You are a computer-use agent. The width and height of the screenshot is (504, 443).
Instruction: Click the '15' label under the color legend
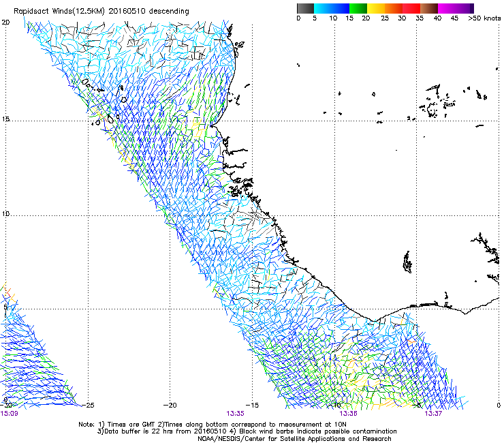tap(349, 18)
